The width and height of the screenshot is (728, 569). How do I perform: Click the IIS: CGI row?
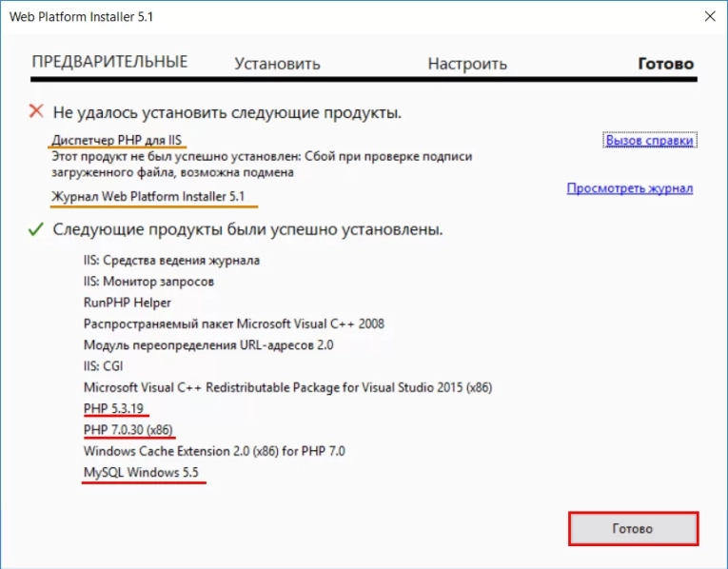[x=103, y=366]
